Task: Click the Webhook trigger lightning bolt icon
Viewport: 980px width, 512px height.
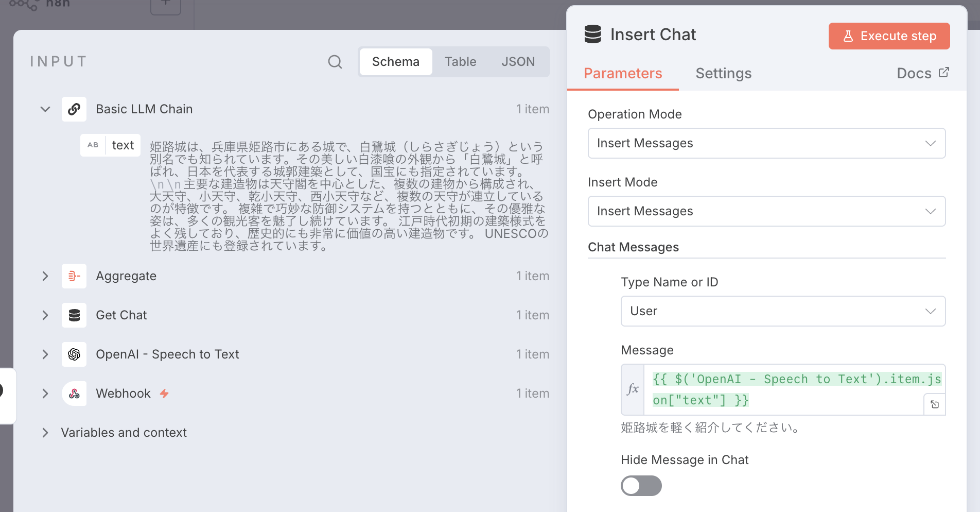Action: tap(164, 394)
